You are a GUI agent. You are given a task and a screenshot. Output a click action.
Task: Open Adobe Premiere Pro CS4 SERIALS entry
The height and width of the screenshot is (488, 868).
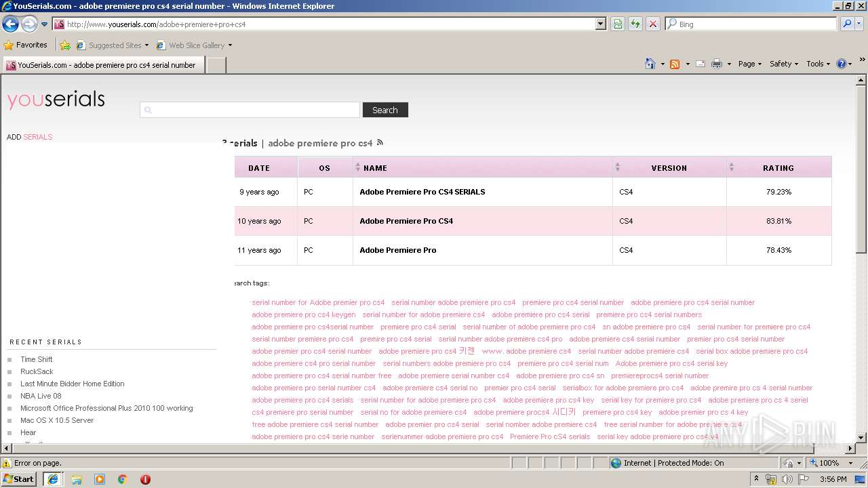coord(422,192)
